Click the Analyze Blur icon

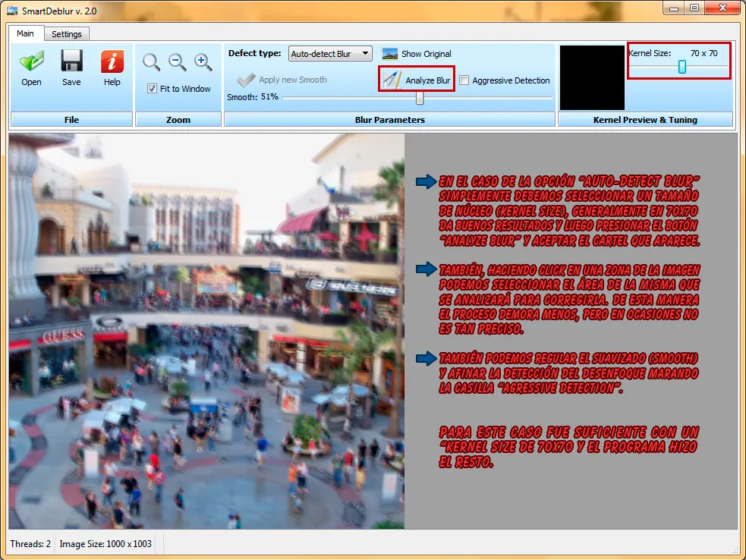[x=392, y=80]
